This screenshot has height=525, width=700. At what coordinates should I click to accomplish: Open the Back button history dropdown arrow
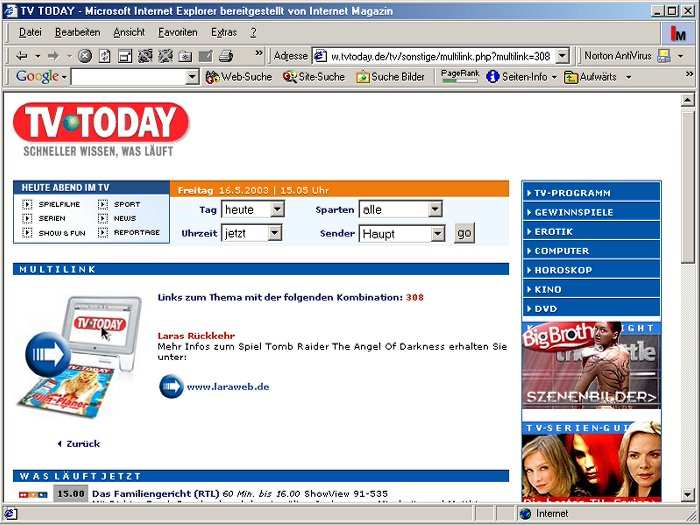point(38,56)
